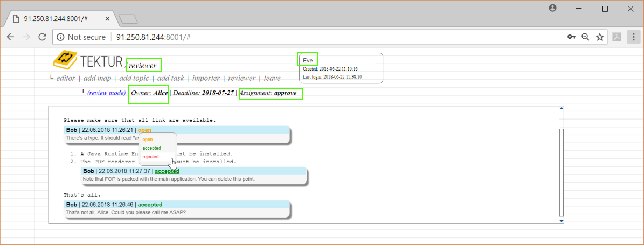Screen dimensions: 644x245
Task: Choose 'accepted' in the status dropdown
Action: (151, 148)
